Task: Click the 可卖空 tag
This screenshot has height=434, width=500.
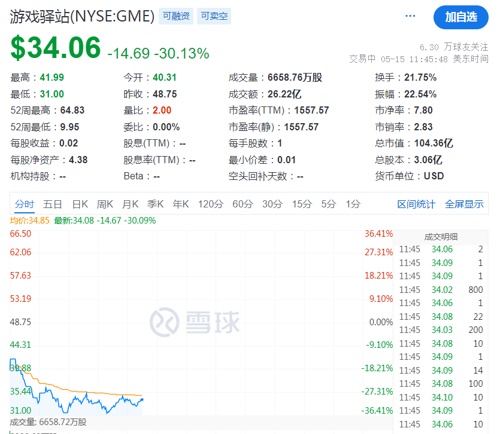Action: tap(214, 16)
